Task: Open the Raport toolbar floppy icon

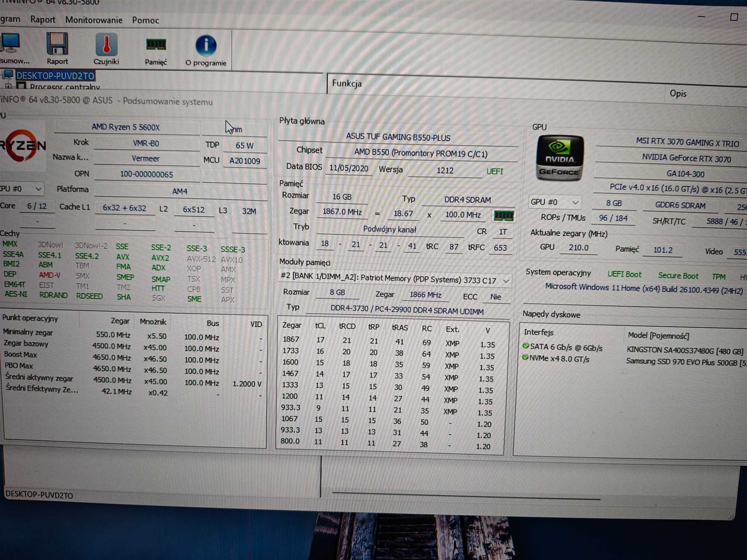Action: point(57,44)
